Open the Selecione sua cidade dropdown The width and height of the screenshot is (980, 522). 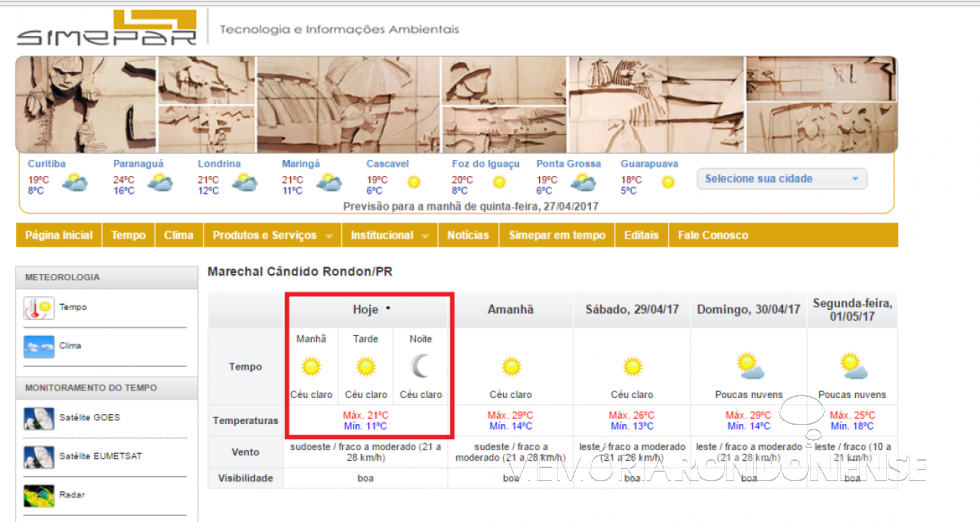pos(782,179)
